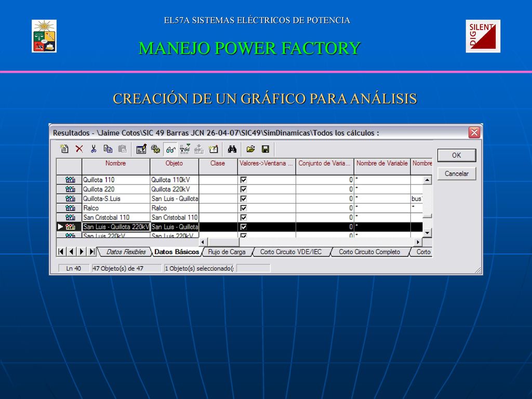Click the vertical scrollbar thumb

pyautogui.click(x=427, y=216)
